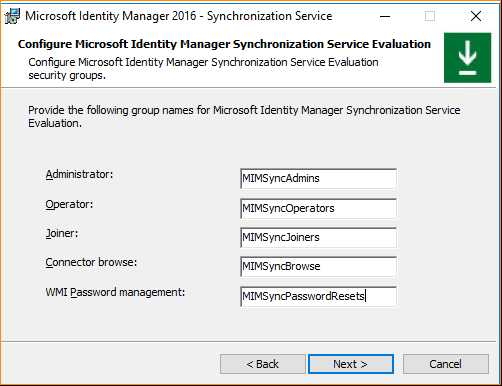Click the WMI Password management input field
502x386 pixels.
318,296
